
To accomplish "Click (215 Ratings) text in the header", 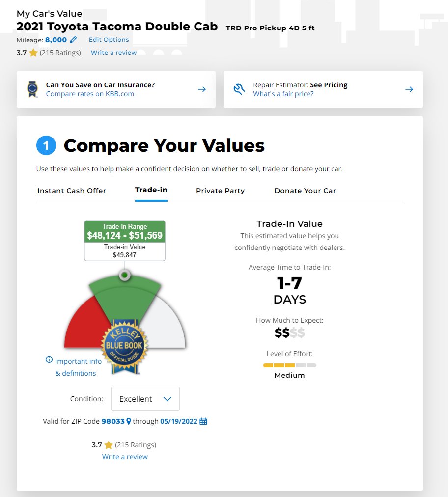I will tap(60, 53).
